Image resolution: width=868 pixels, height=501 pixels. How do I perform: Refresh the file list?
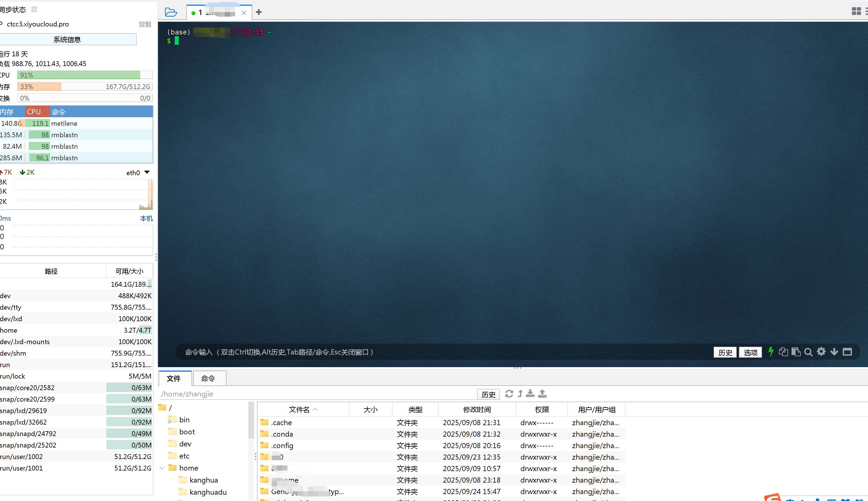point(509,394)
